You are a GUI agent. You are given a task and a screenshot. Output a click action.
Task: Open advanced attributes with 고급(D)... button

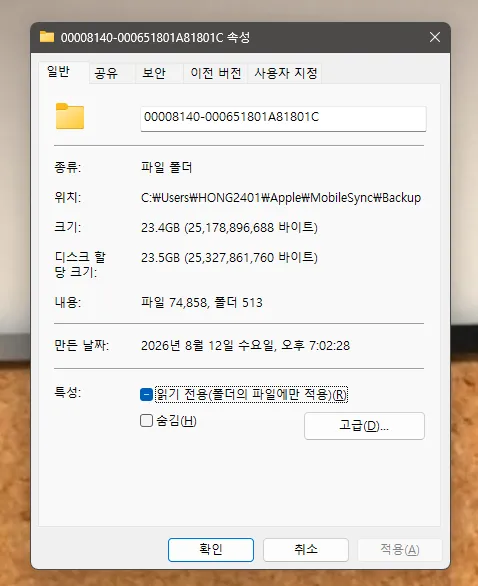point(364,426)
